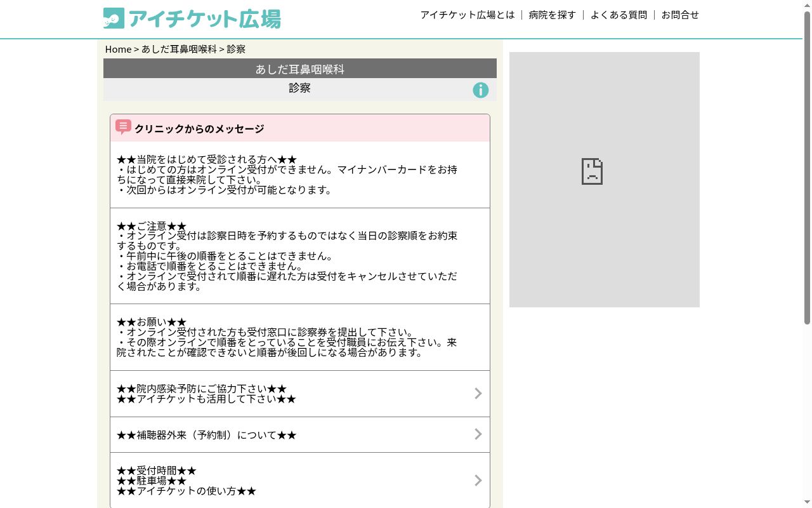Click the あしだ耳鼻咽喉科 clinic title bar
This screenshot has width=812, height=508.
pyautogui.click(x=300, y=69)
